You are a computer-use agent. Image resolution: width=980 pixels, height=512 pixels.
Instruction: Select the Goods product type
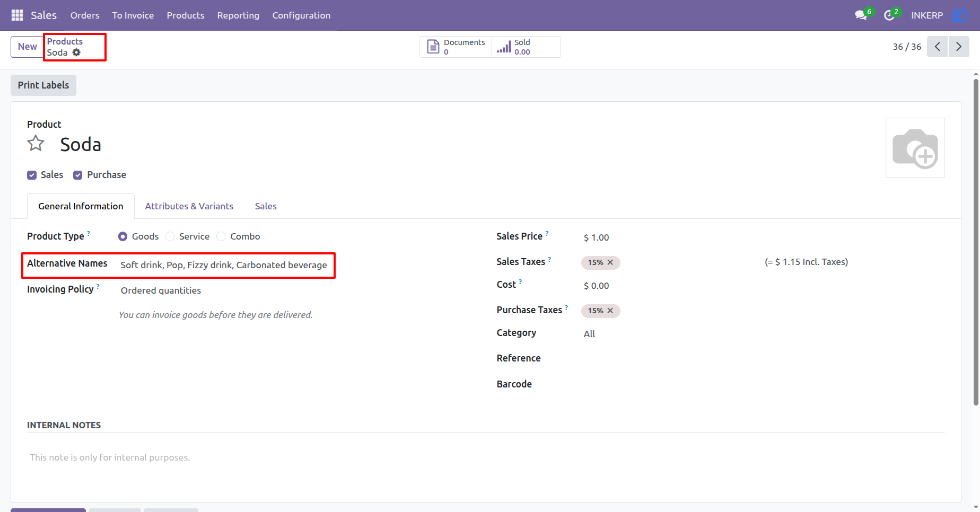123,236
